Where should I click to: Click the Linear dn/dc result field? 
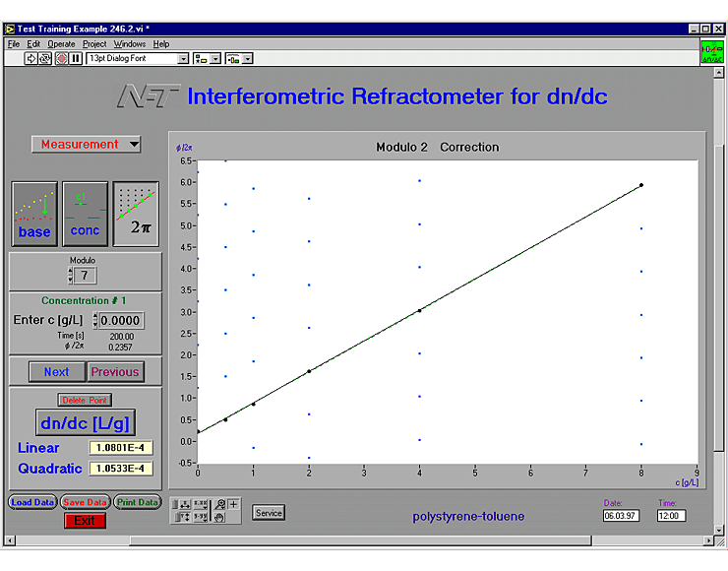coord(121,448)
